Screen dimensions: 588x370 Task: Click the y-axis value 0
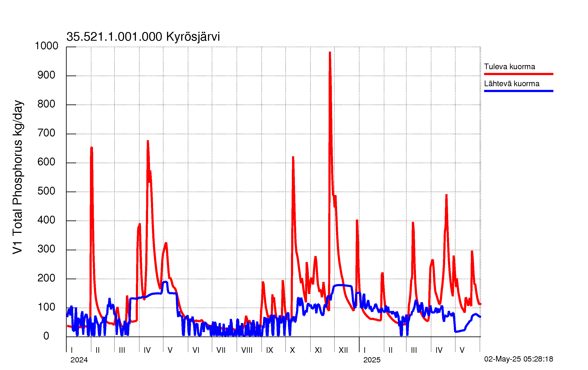[46, 336]
